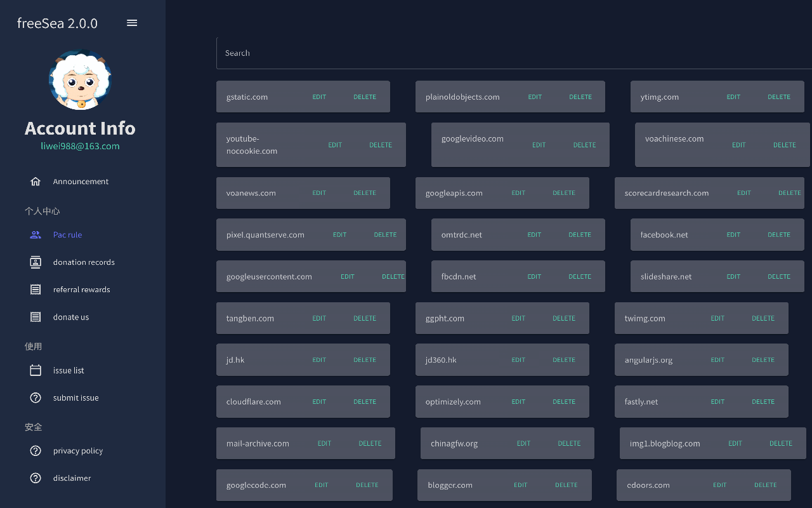Toggle the hamburger menu icon
This screenshot has height=508, width=812.
tap(132, 23)
